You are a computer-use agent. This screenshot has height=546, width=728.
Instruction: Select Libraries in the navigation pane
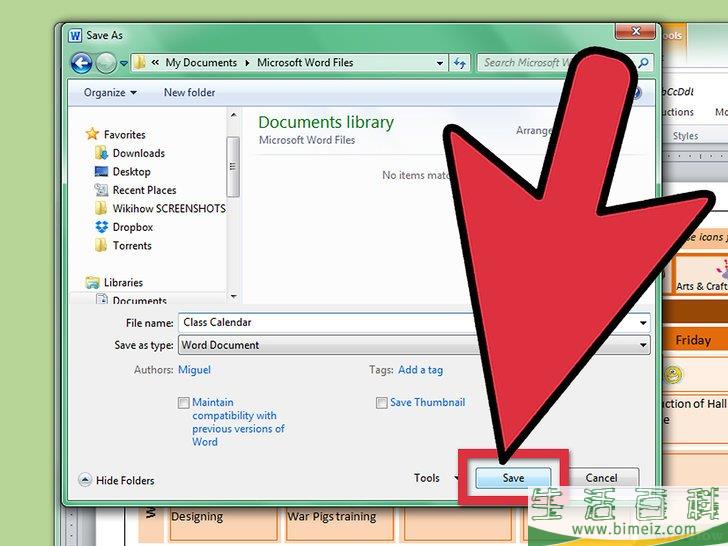pyautogui.click(x=123, y=282)
